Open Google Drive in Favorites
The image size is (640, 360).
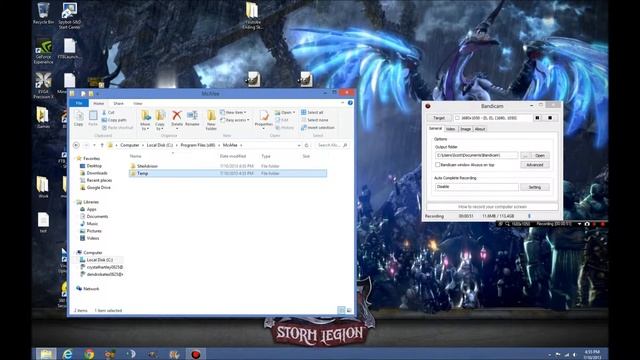[98, 188]
